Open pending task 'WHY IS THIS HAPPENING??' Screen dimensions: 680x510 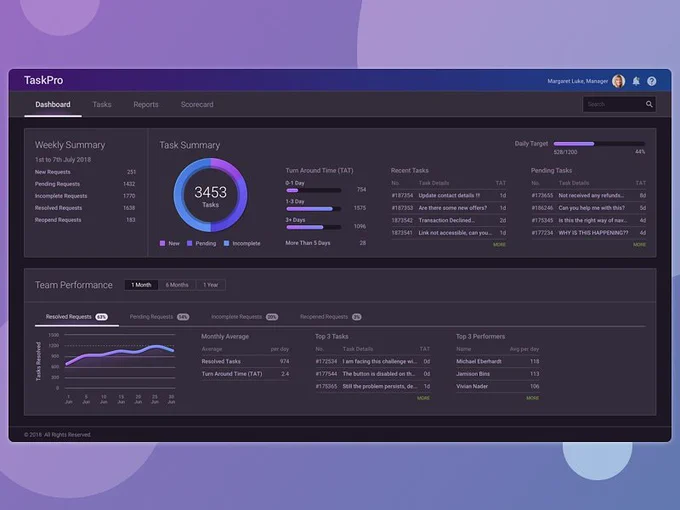pos(589,233)
